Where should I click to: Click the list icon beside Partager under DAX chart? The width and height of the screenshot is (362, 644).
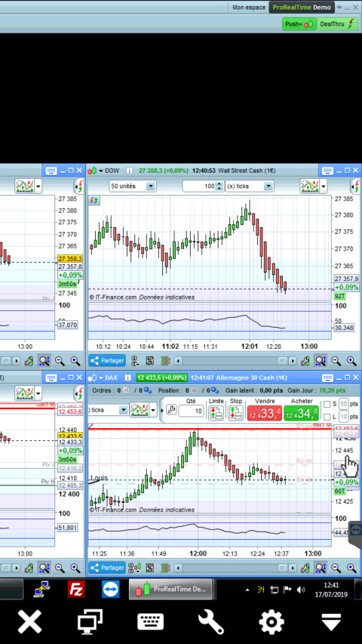point(150,568)
